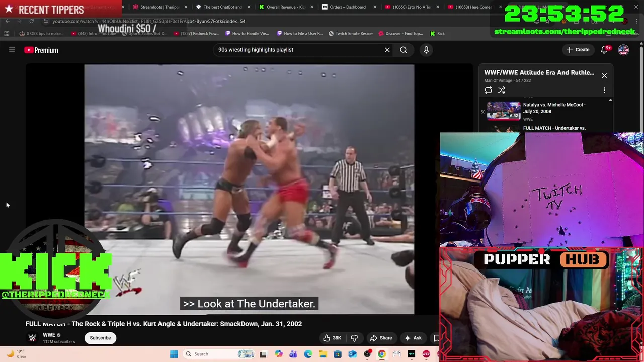Go to YouTube Premium home logo
The image size is (644, 362).
[41, 50]
